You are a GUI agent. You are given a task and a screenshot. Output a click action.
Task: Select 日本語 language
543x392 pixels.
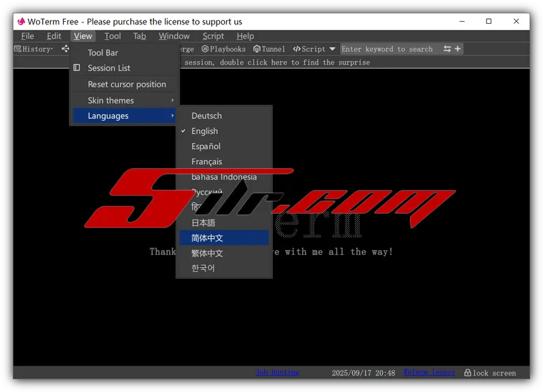coord(224,222)
